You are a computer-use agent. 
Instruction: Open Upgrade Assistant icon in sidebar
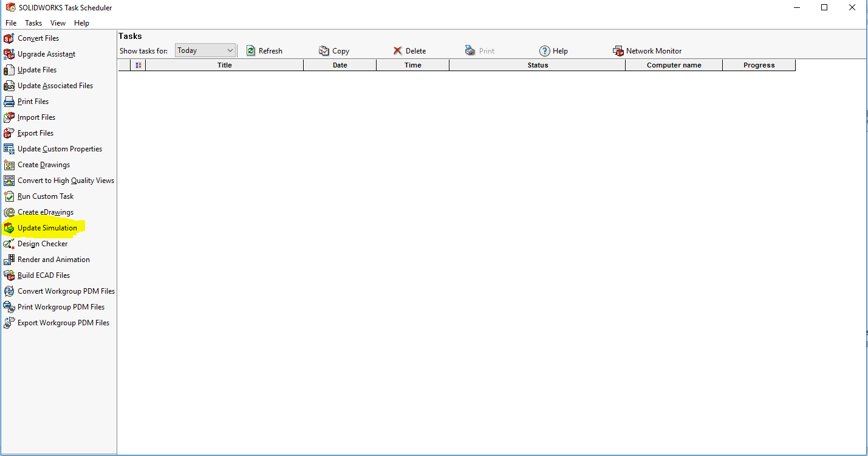pyautogui.click(x=9, y=54)
